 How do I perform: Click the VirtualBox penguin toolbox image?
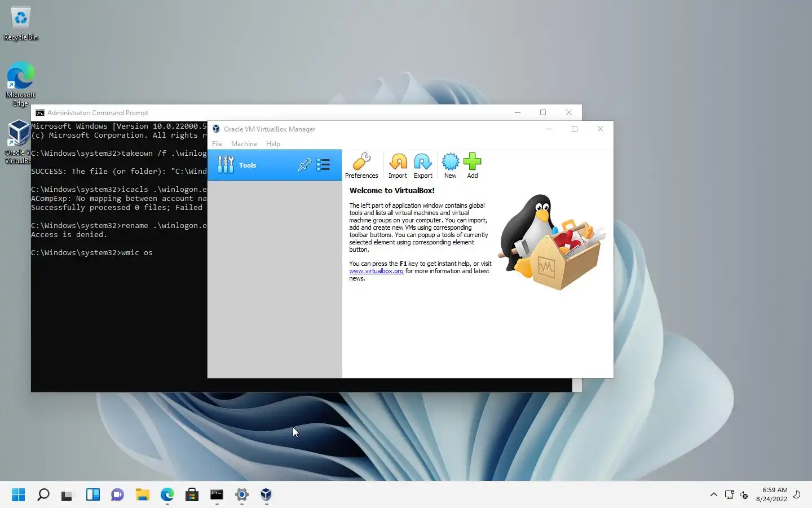(x=551, y=243)
